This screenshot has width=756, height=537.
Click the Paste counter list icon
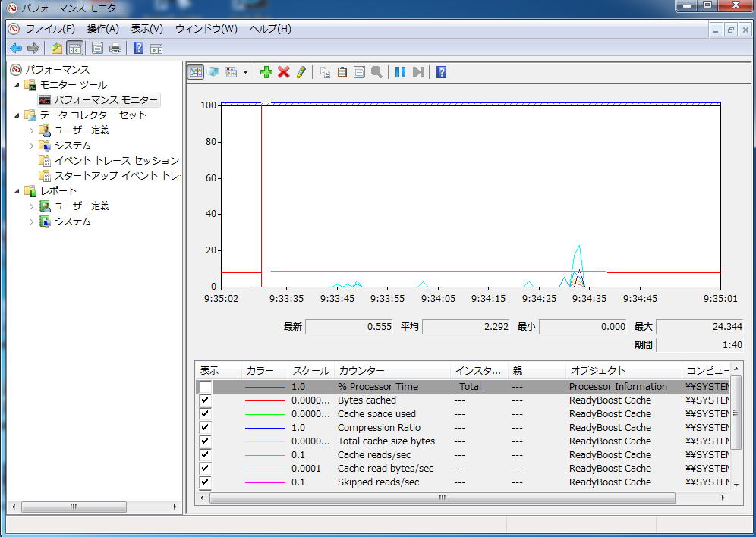(342, 72)
